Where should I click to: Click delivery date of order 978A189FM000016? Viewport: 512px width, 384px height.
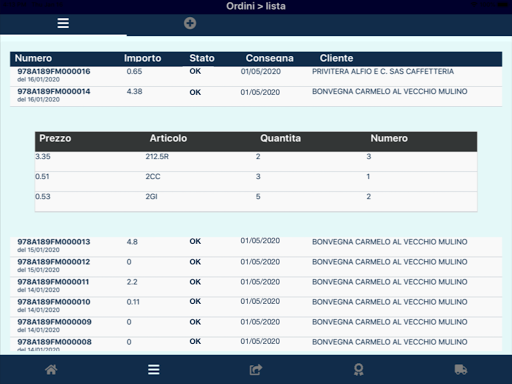pos(261,71)
